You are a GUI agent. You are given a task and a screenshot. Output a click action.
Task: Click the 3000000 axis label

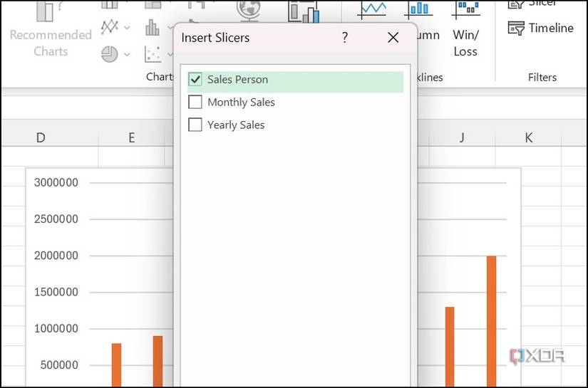coord(56,183)
